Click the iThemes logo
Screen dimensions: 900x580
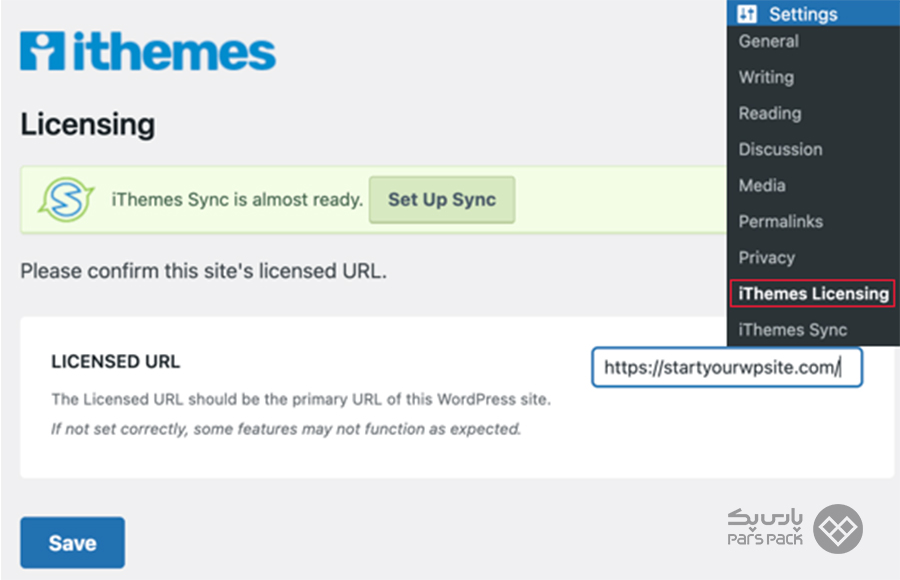tap(148, 51)
